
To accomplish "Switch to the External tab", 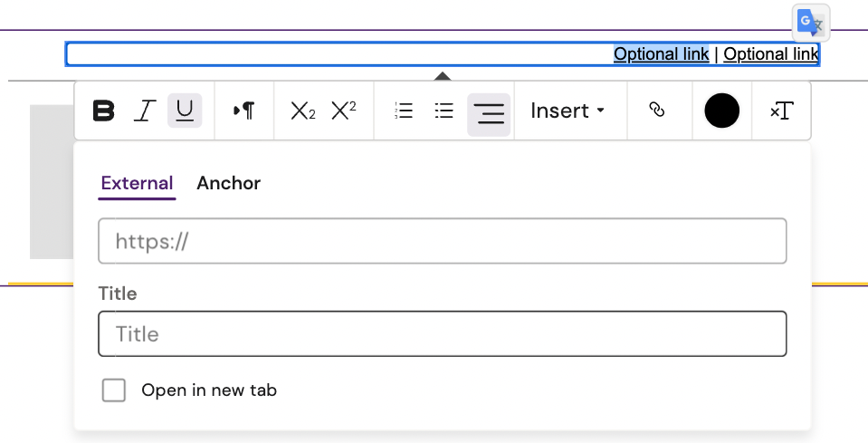I will coord(137,183).
